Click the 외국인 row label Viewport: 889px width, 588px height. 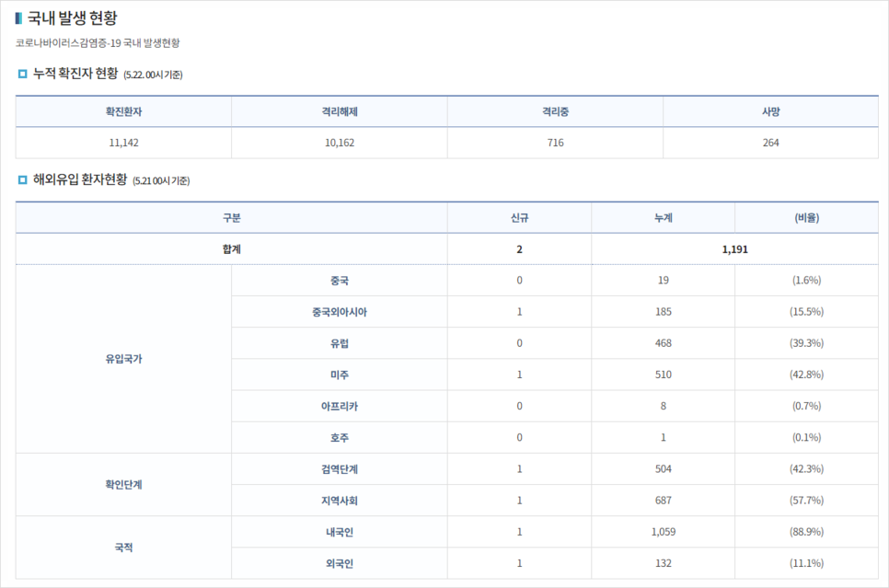(340, 564)
